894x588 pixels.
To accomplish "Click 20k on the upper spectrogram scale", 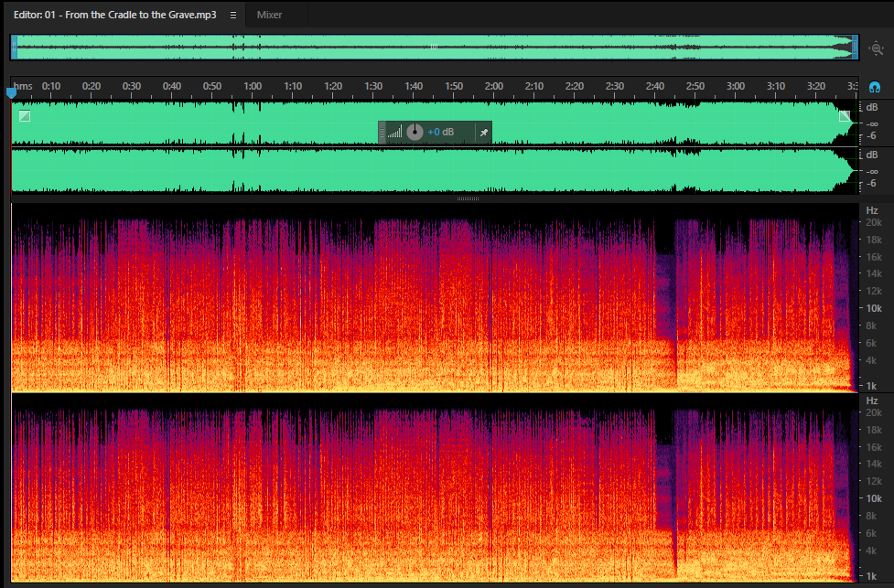I will pos(874,222).
